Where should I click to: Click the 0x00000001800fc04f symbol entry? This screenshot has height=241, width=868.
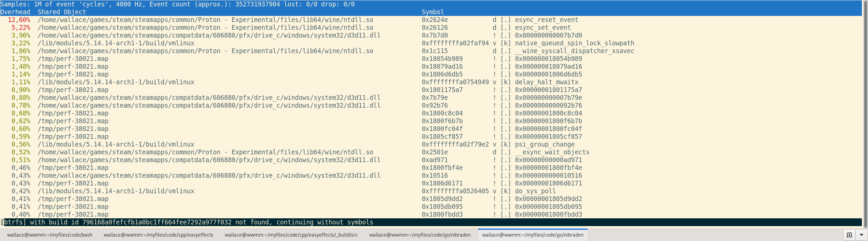click(x=549, y=129)
